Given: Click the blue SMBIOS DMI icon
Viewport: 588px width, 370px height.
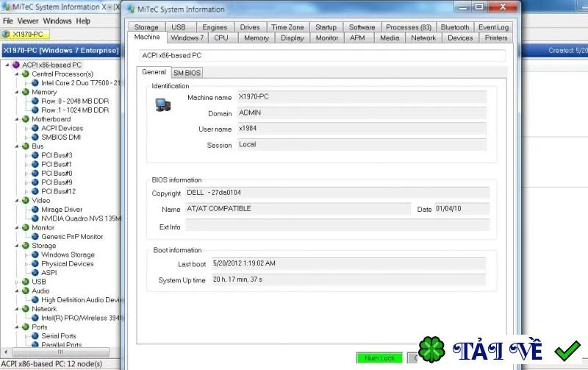Looking at the screenshot, I should click(x=35, y=137).
